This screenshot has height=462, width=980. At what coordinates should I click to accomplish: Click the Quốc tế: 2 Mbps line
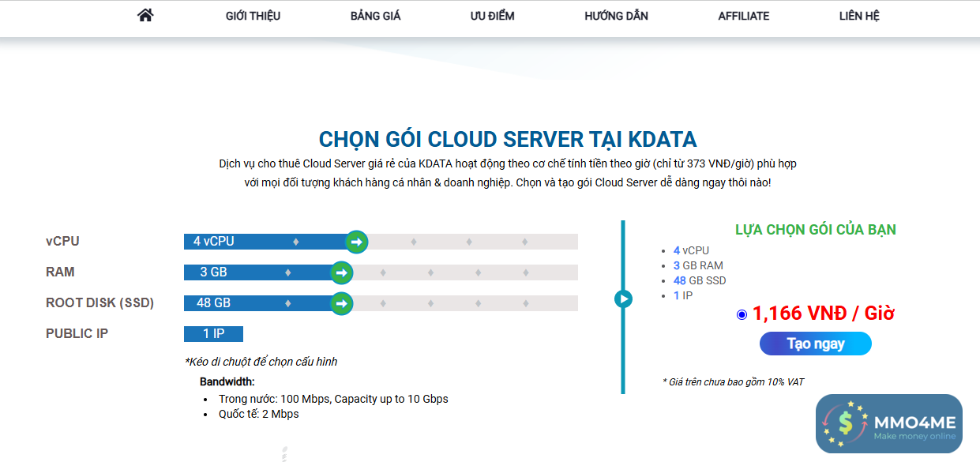click(259, 414)
